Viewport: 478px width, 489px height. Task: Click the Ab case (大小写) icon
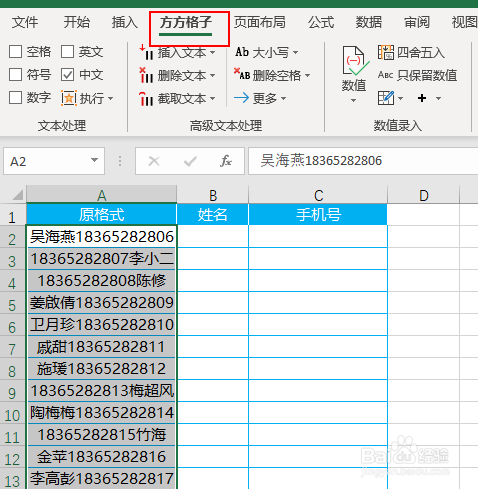click(x=242, y=52)
